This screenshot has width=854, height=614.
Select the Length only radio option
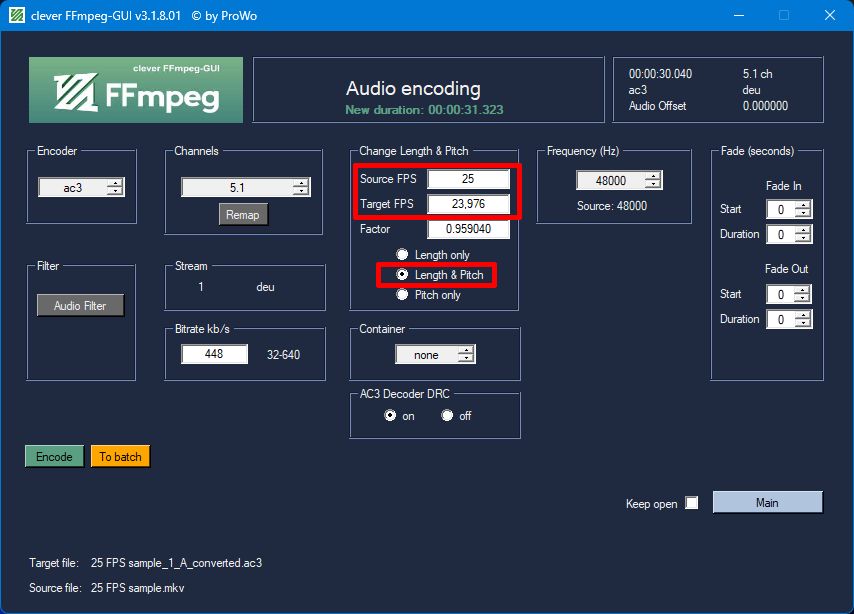(x=402, y=254)
